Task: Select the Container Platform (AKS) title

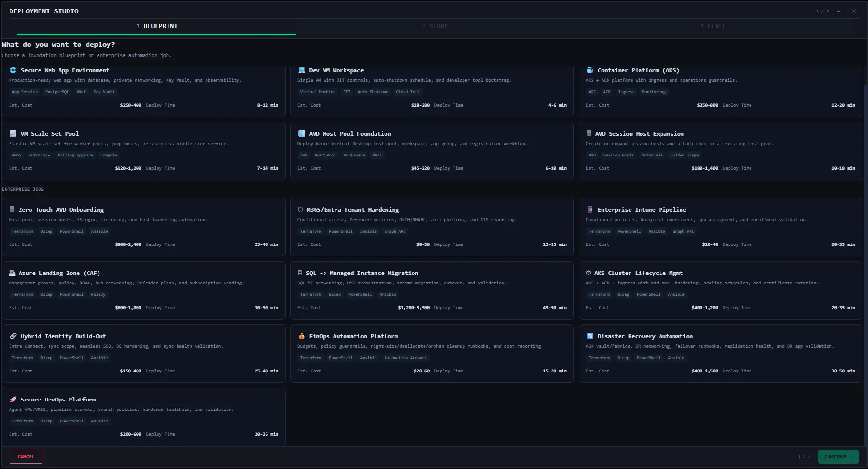Action: point(638,70)
